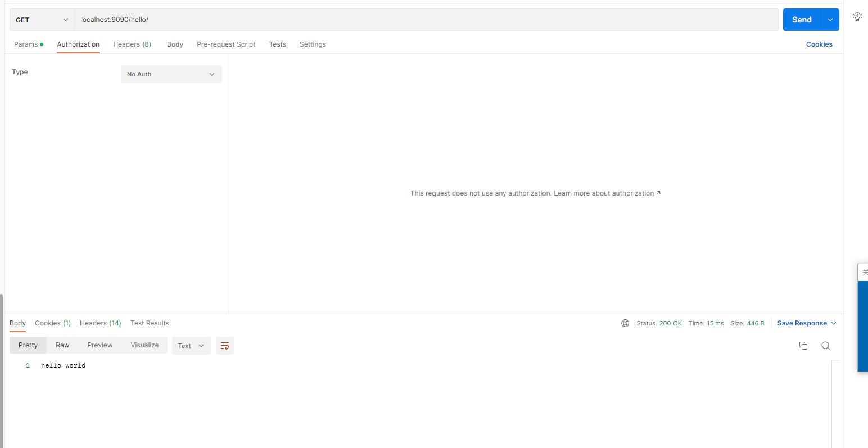868x448 pixels.
Task: Toggle line wrap icon in the response toolbar
Action: pos(225,346)
